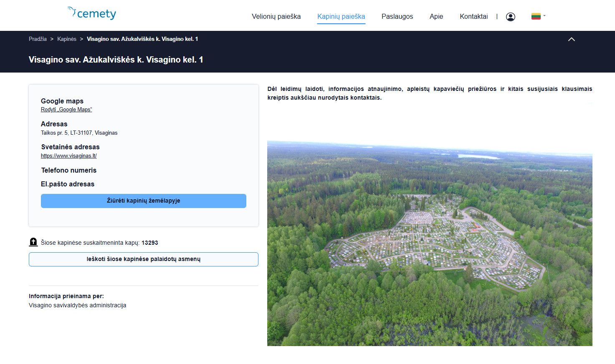The image size is (615, 364).
Task: Click the page title Visagino sav. Ažukalviškės heading
Action: tap(116, 60)
